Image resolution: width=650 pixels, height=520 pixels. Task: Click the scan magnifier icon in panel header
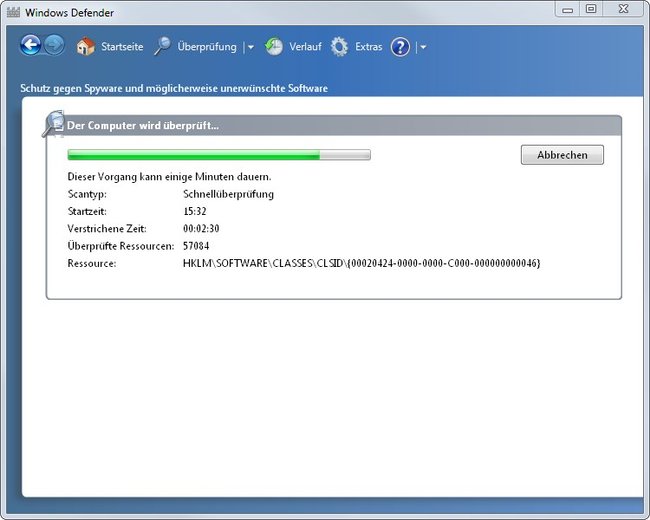pyautogui.click(x=53, y=124)
